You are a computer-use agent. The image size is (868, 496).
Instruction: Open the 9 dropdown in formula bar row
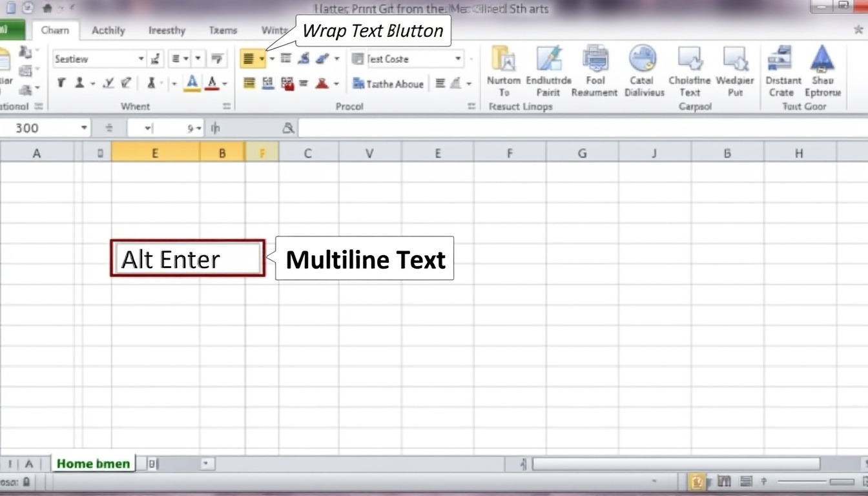(x=198, y=129)
